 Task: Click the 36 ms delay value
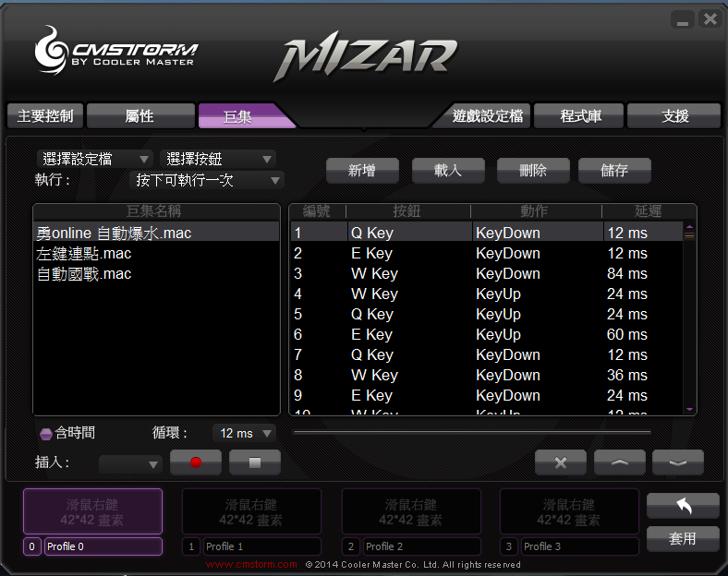point(626,375)
